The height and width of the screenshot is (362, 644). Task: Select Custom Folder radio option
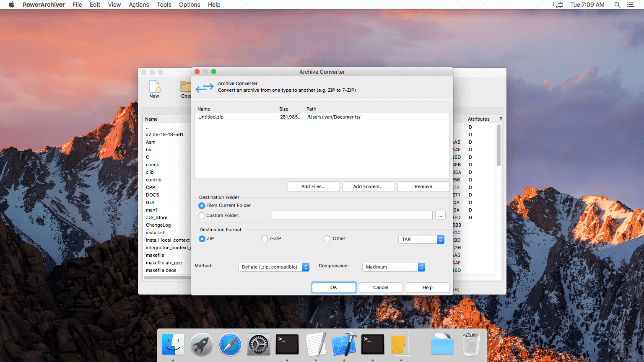click(202, 216)
